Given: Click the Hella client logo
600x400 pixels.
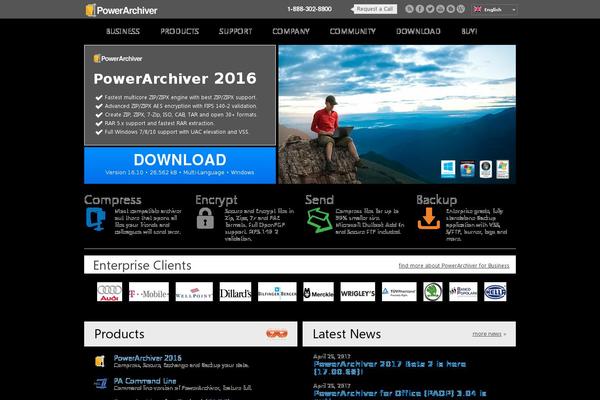Looking at the screenshot, I should [x=495, y=292].
